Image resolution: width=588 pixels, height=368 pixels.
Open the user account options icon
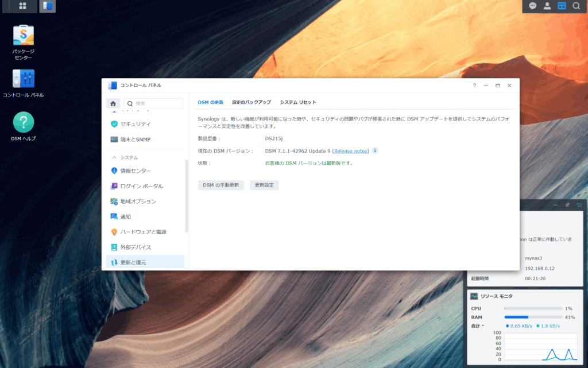click(547, 6)
